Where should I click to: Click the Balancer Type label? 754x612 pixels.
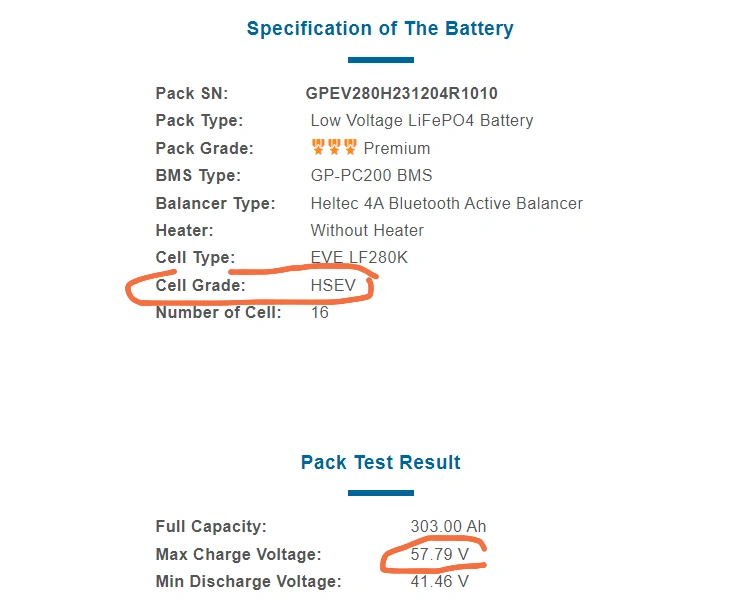(x=215, y=203)
